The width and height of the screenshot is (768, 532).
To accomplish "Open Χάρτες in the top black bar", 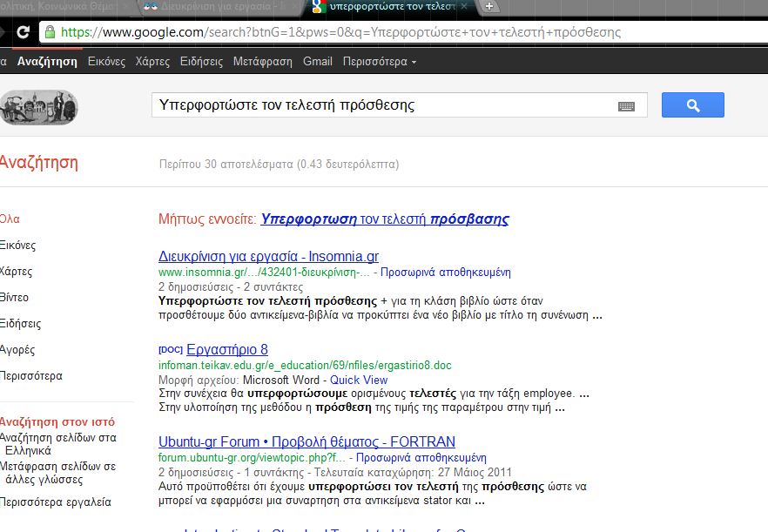I will pyautogui.click(x=152, y=62).
